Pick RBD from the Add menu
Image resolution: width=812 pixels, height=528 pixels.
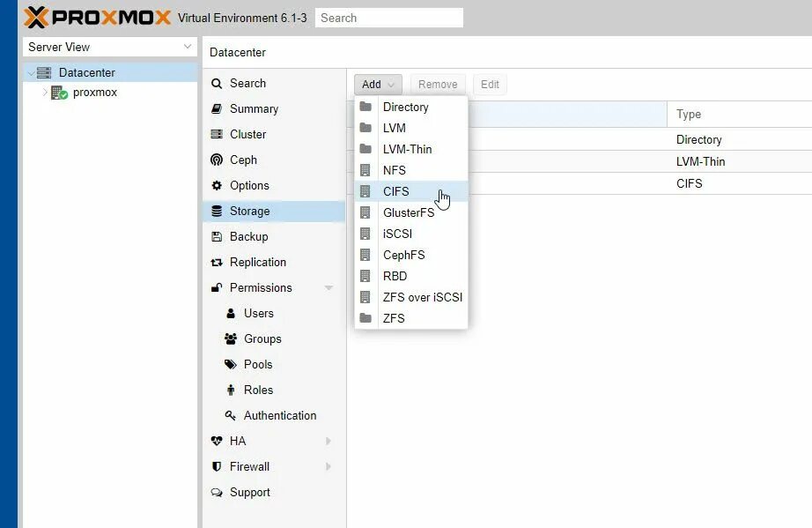(x=411, y=276)
